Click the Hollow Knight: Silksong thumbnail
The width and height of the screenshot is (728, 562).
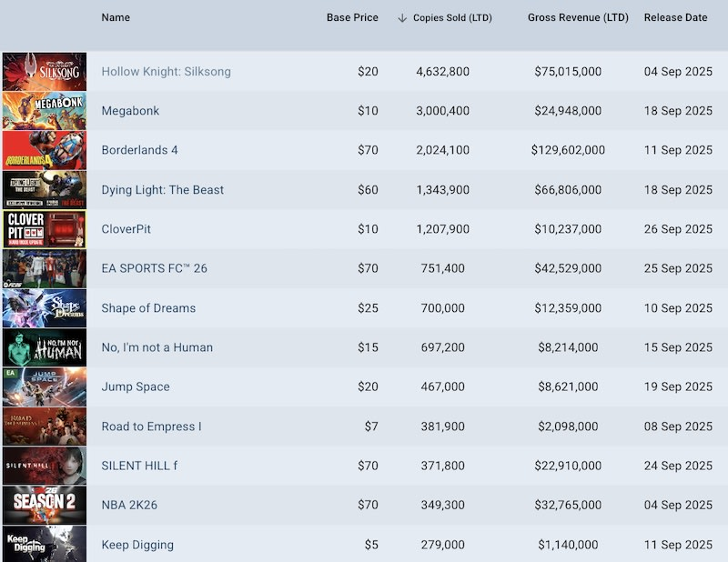tap(45, 72)
